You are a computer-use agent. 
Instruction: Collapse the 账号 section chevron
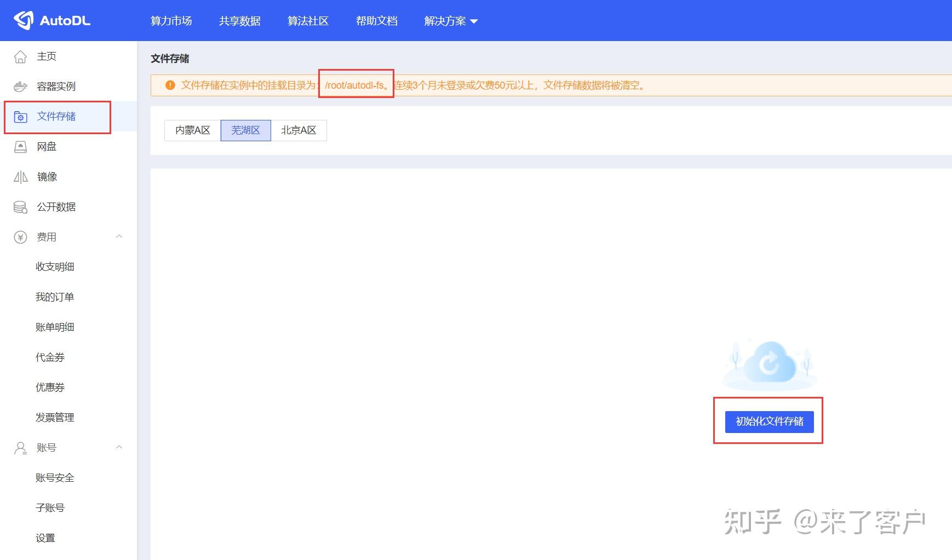(x=119, y=447)
